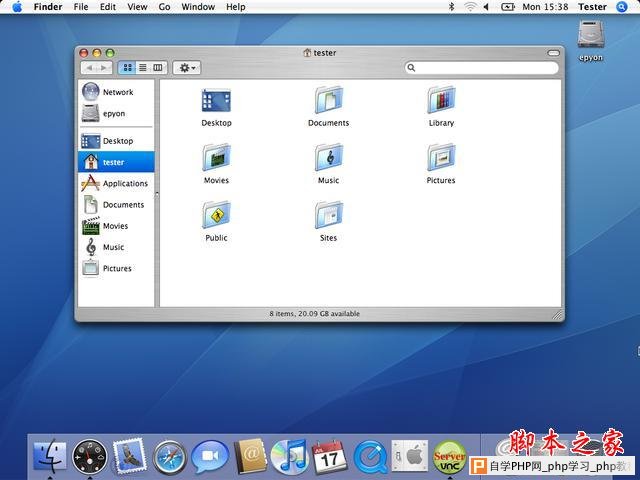Launch Safari from the Dock
640x480 pixels.
(x=169, y=457)
